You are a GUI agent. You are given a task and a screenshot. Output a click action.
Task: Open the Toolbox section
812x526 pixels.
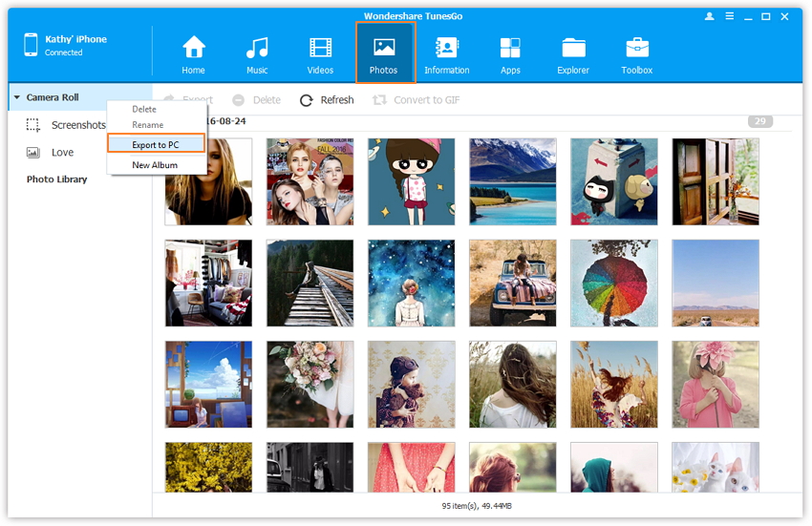click(x=637, y=48)
